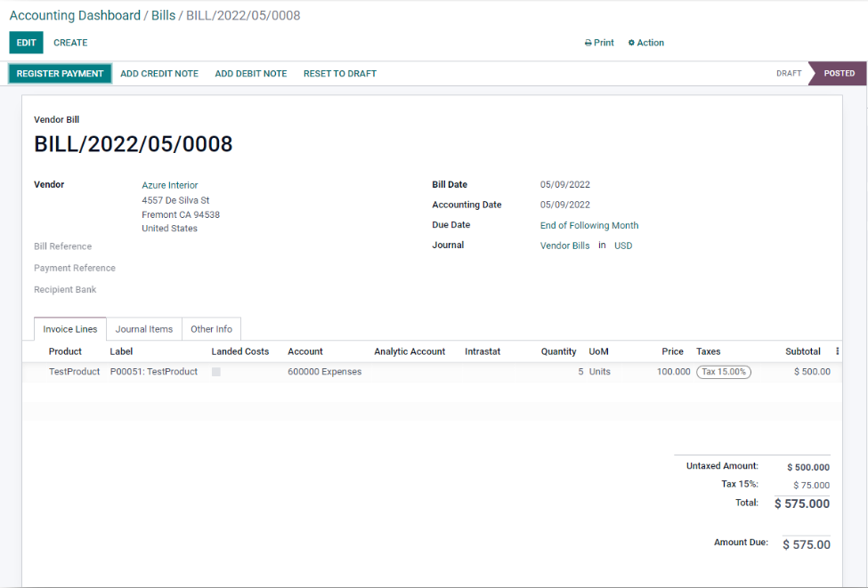Switch to the Journal Items tab
Image resolution: width=868 pixels, height=588 pixels.
click(x=144, y=329)
